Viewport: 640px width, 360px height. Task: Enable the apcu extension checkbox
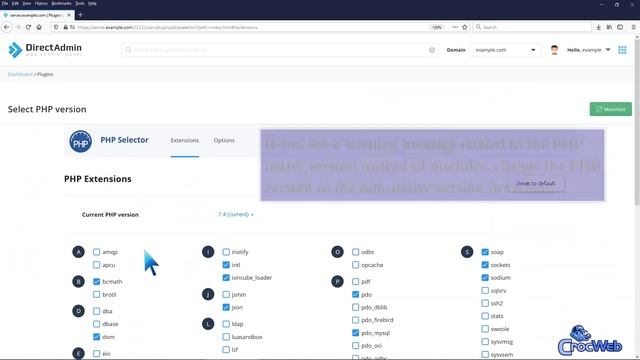pyautogui.click(x=96, y=265)
